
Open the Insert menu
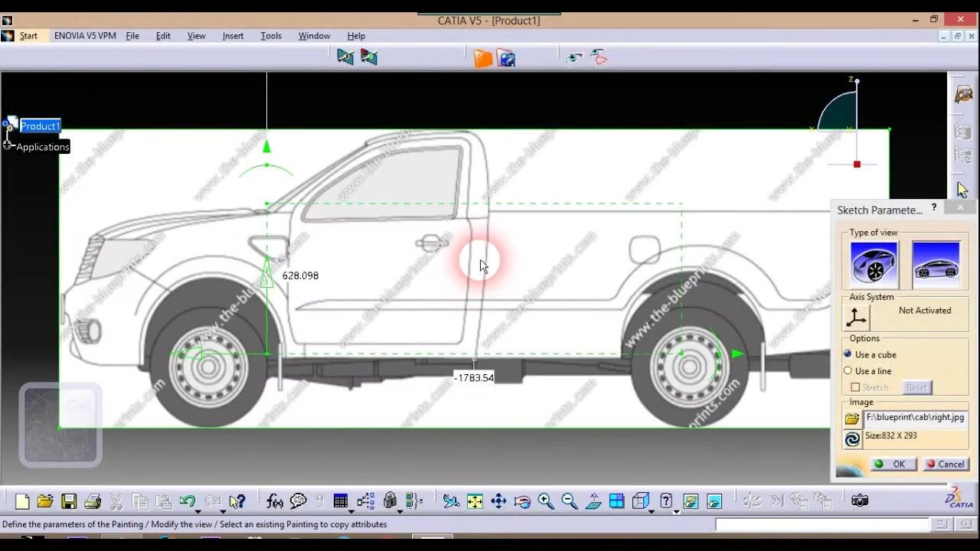tap(233, 36)
